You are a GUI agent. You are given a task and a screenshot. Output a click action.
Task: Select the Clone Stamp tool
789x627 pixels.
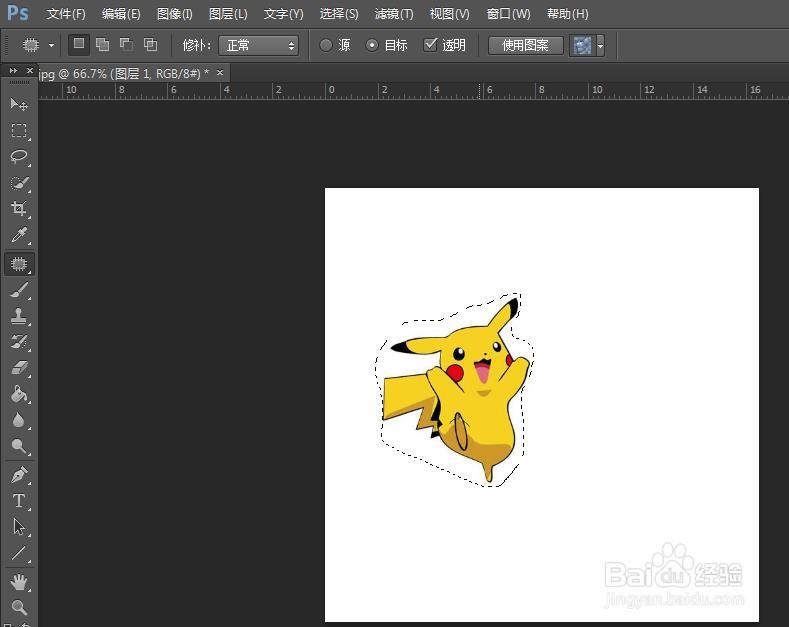coord(19,316)
